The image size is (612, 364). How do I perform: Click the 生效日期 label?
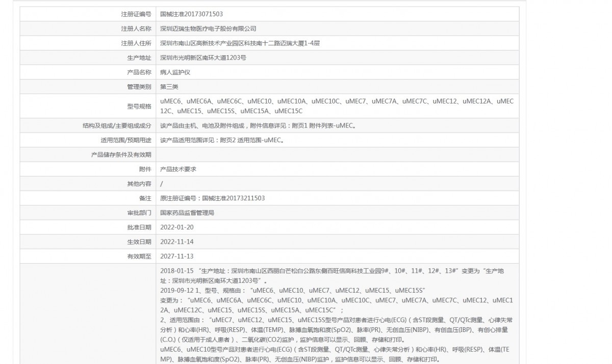pos(139,242)
